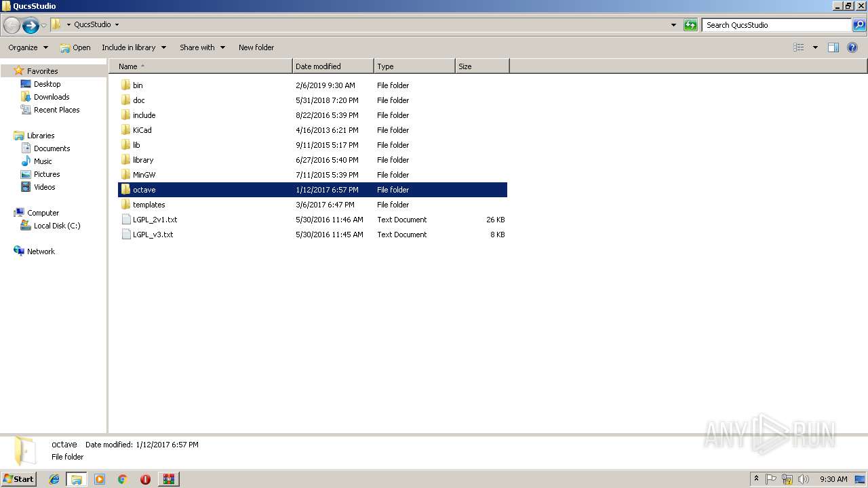868x488 pixels.
Task: Show hidden tray icons arrow
Action: [756, 479]
